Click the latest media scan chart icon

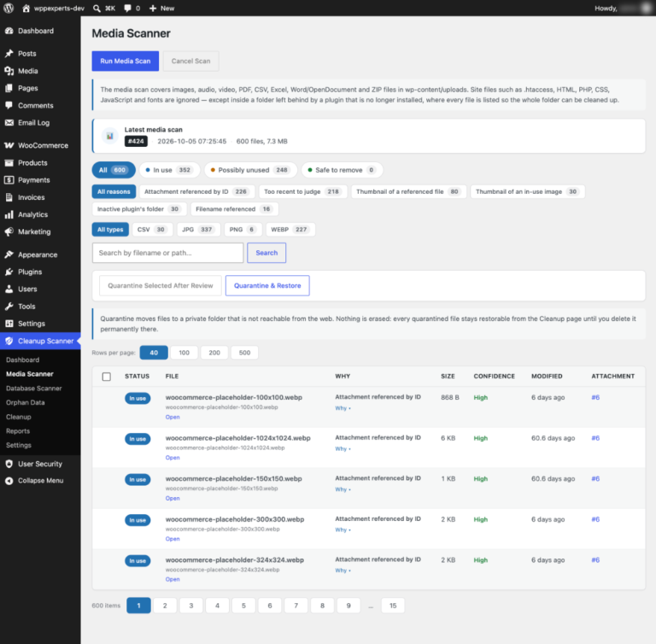coord(109,136)
